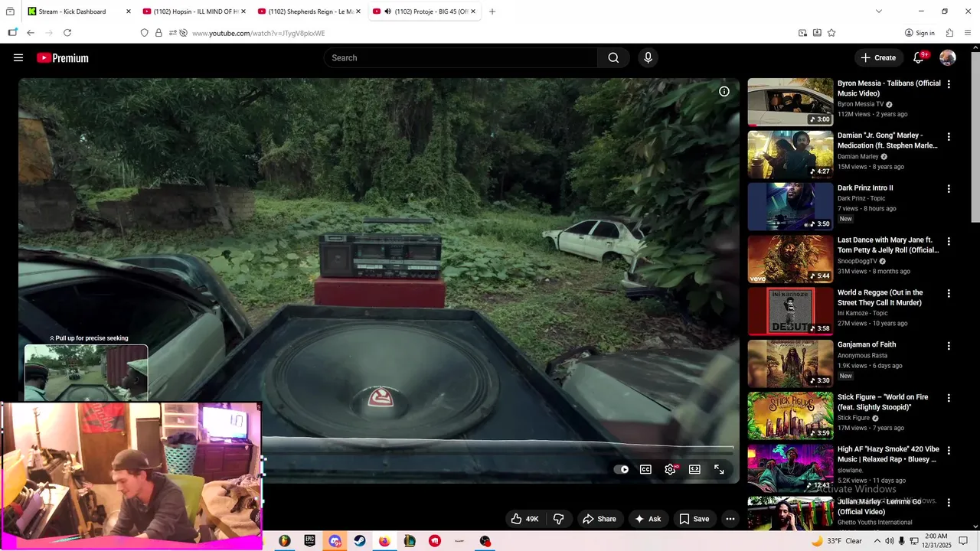Open menu for Stick Figure World on Fire

(x=949, y=398)
